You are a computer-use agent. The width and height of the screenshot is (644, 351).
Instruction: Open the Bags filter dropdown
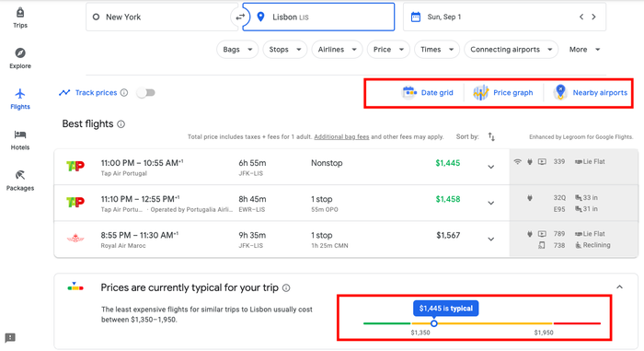237,50
